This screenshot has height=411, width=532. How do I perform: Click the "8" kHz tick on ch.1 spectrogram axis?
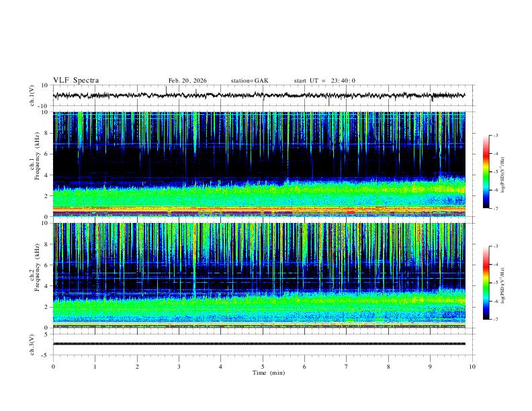(46, 133)
